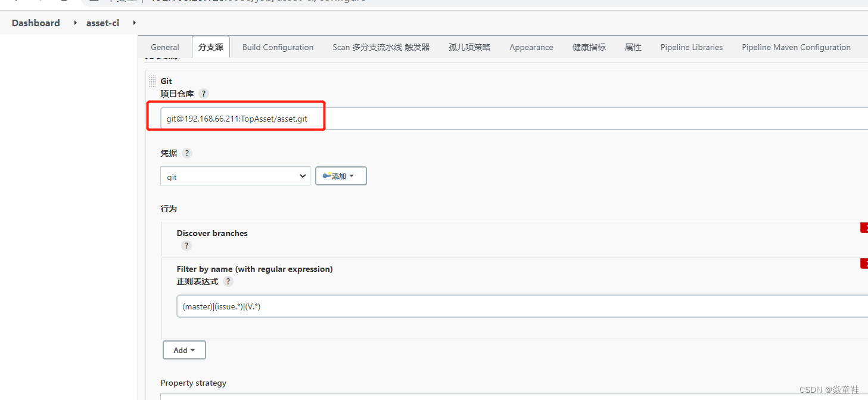The width and height of the screenshot is (868, 400).
Task: Open help for Discover branches
Action: tap(186, 246)
